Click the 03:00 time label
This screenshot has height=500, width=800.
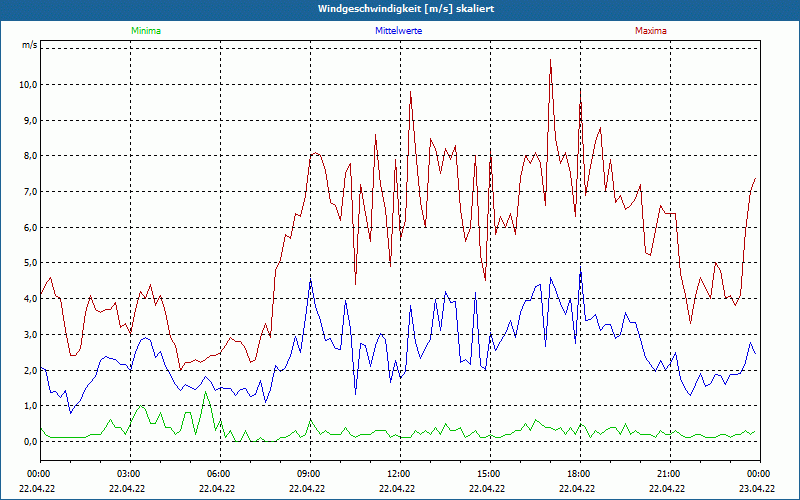click(x=131, y=474)
